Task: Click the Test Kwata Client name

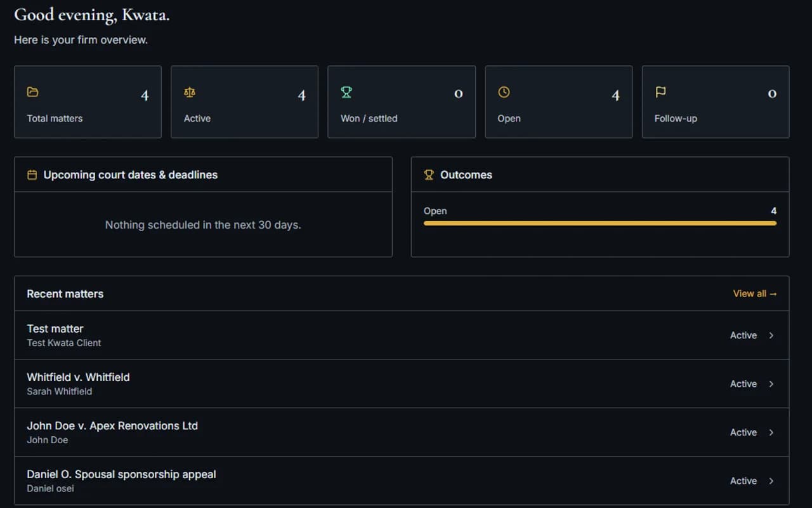Action: (x=64, y=343)
